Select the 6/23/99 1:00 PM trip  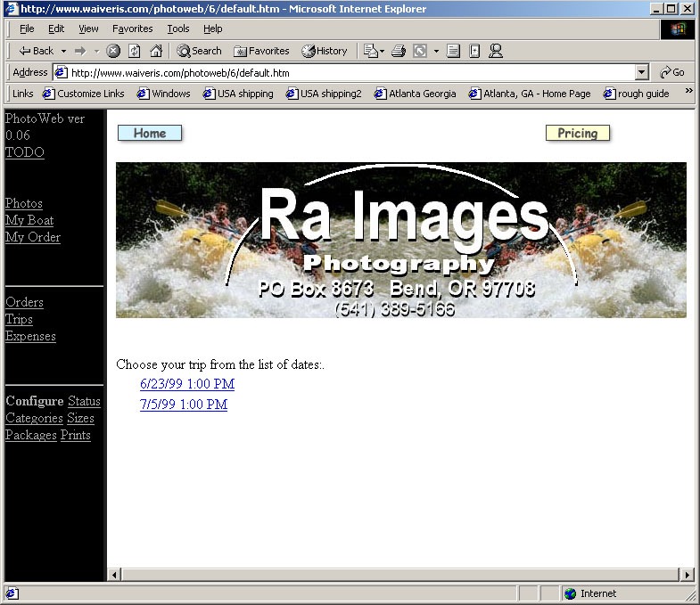pos(187,384)
